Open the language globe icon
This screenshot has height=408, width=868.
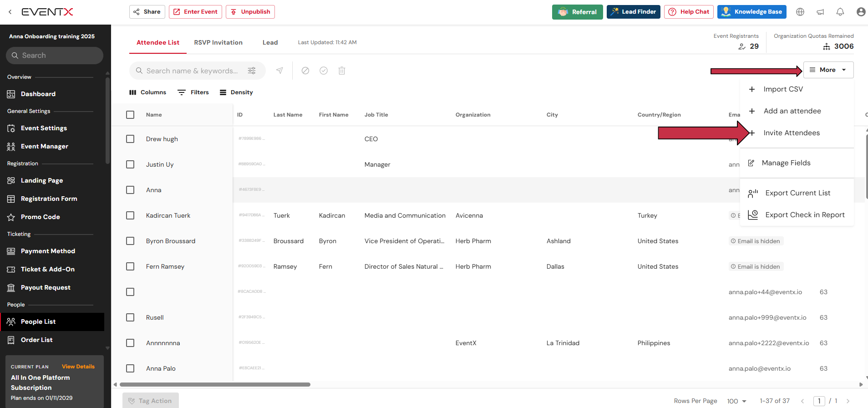click(x=800, y=12)
